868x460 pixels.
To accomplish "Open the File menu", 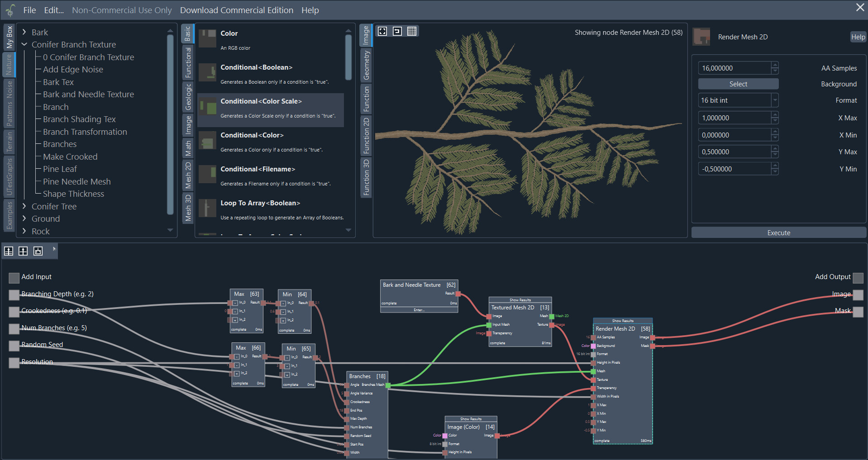I will click(x=29, y=9).
